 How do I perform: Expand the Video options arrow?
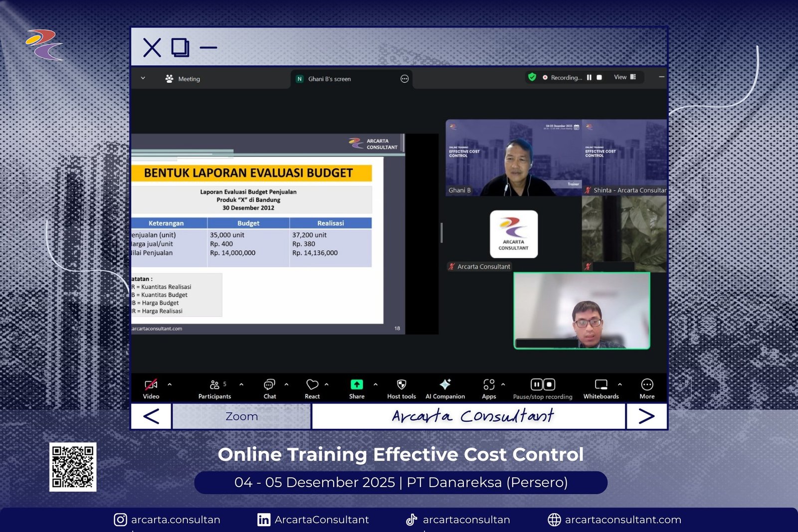(x=170, y=384)
